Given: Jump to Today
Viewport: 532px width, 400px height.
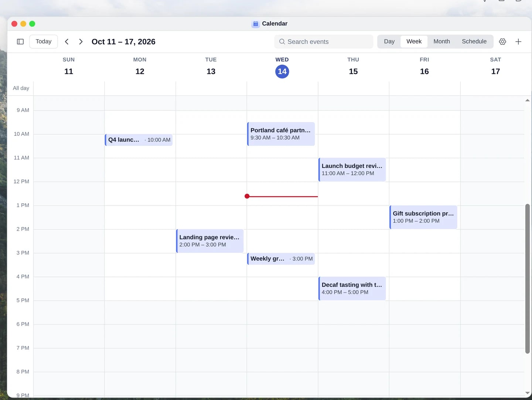Looking at the screenshot, I should [44, 42].
